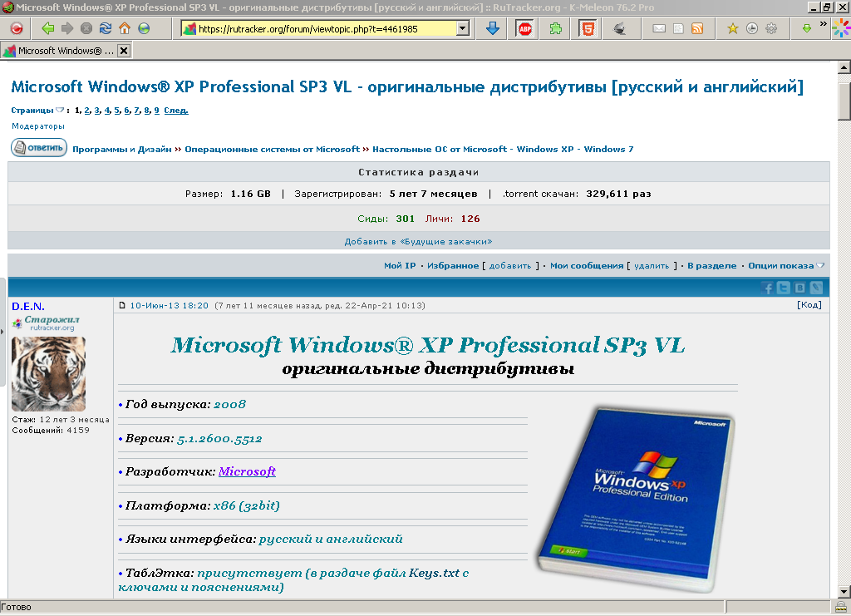Click the post date 10-Июн-13 18:20 link
Image resolution: width=851 pixels, height=616 pixels.
(x=169, y=306)
